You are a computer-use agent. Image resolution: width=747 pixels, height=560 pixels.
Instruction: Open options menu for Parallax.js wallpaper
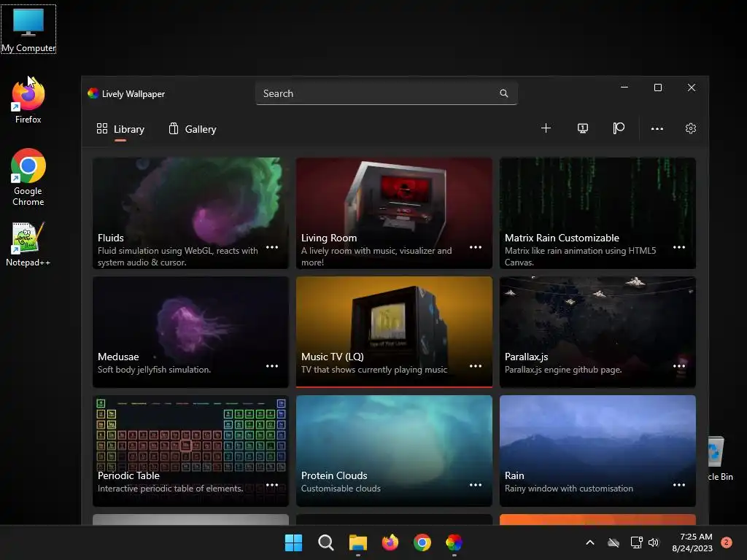[x=679, y=366]
